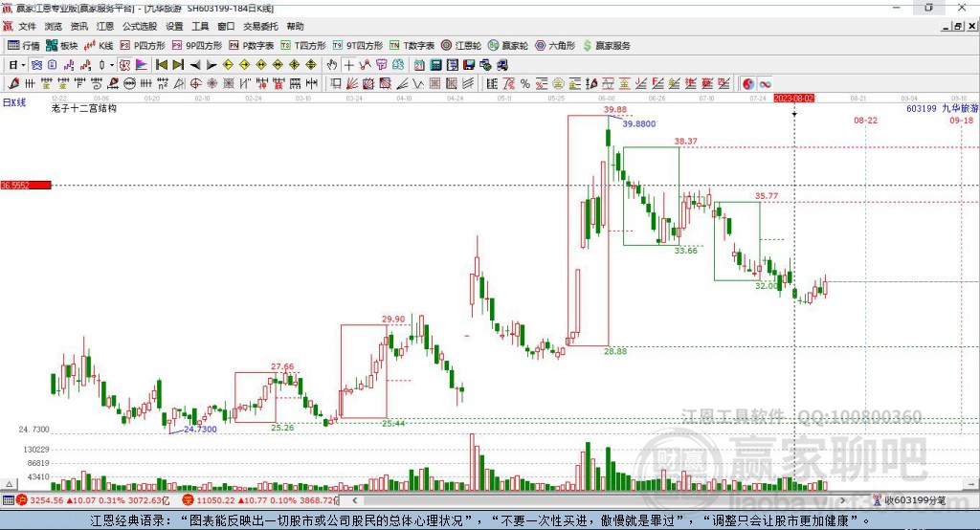
Task: Open the calendar date icon
Action: click(419, 65)
